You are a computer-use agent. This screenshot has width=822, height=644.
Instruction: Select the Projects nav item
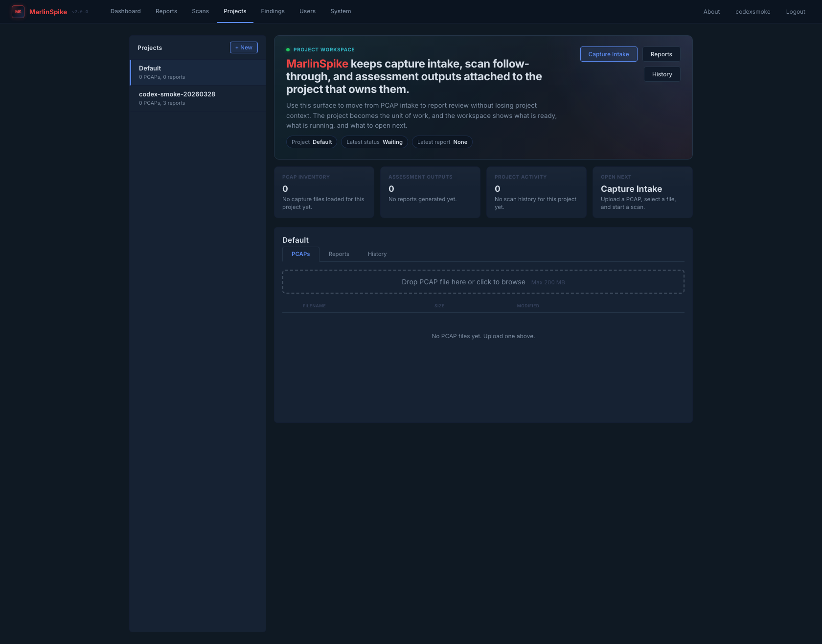click(x=235, y=11)
